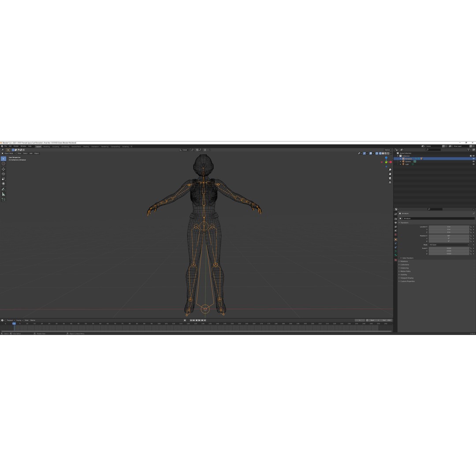Open the Render menu

point(16,146)
